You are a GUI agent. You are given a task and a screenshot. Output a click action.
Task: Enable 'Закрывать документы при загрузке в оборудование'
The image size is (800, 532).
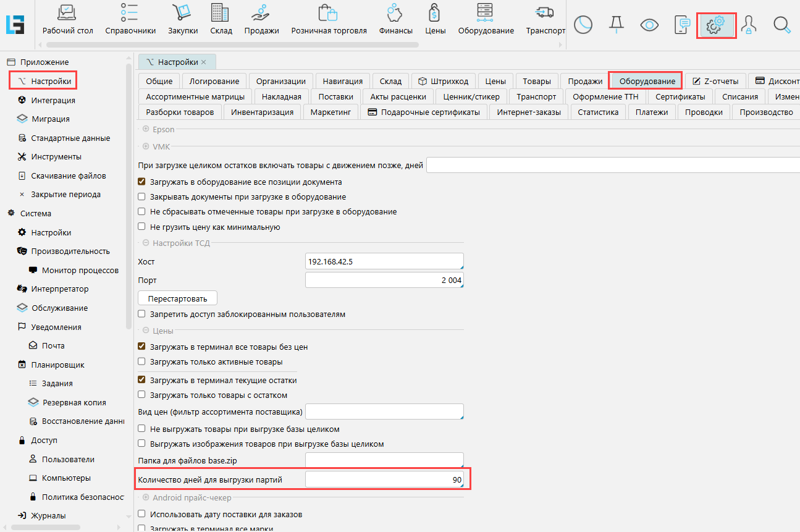tap(142, 197)
